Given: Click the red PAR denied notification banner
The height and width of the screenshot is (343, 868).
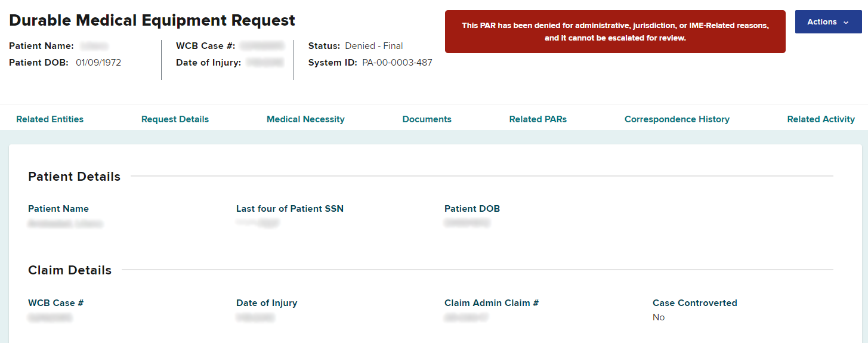Looking at the screenshot, I should click(615, 32).
